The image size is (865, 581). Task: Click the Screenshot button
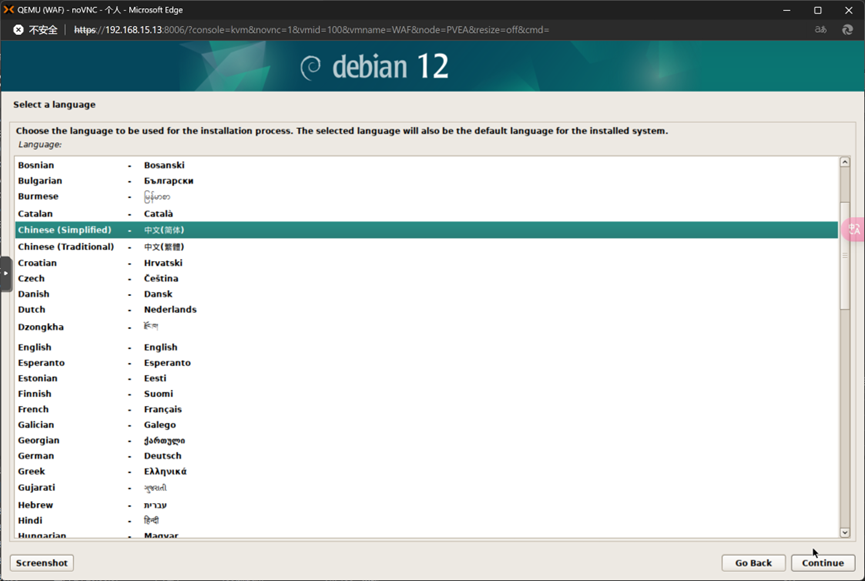tap(42, 563)
